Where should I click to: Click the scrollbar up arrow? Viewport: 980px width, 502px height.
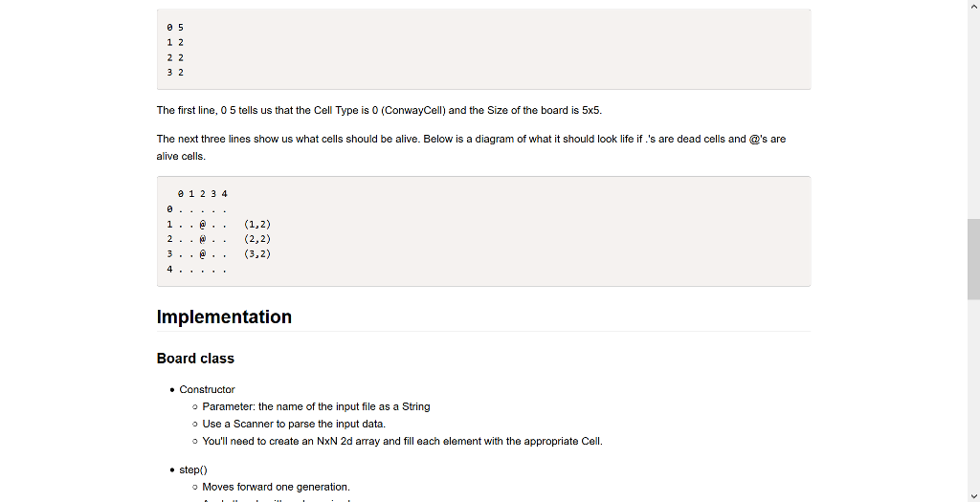(973, 5)
